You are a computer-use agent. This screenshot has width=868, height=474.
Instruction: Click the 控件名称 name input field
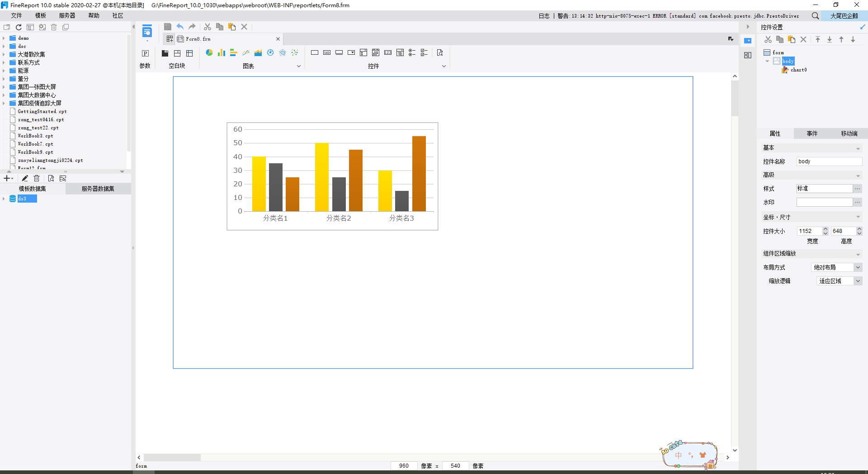[x=829, y=161]
